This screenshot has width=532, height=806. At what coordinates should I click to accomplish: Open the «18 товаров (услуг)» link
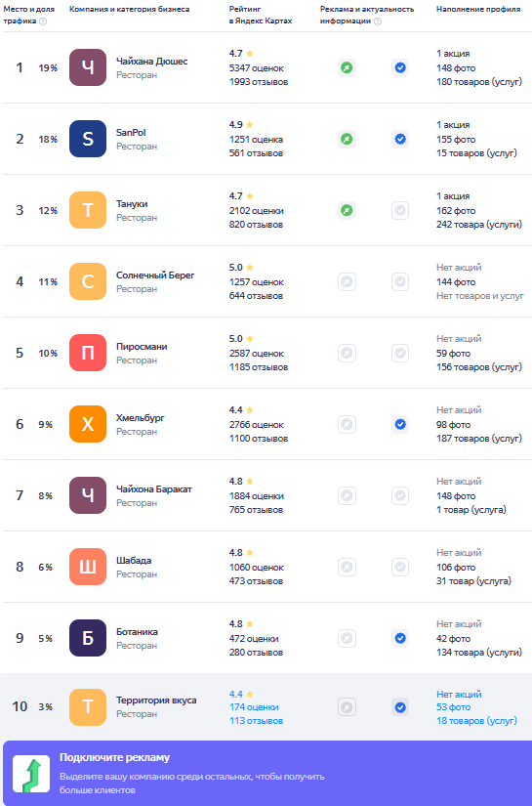[476, 721]
